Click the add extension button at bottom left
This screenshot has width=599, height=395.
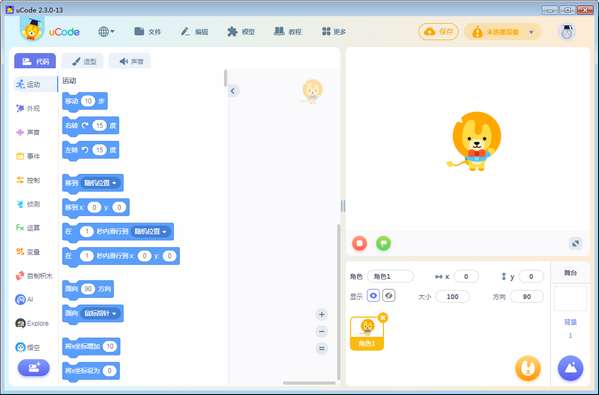[x=34, y=368]
